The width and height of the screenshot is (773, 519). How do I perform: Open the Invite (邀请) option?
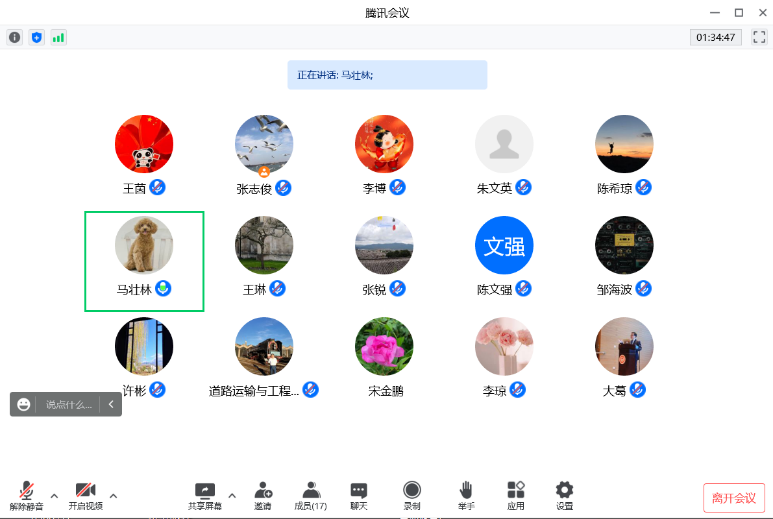[262, 495]
